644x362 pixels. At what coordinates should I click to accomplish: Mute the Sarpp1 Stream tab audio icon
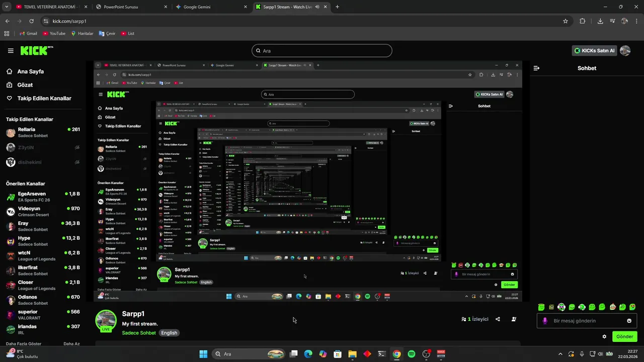click(x=317, y=7)
